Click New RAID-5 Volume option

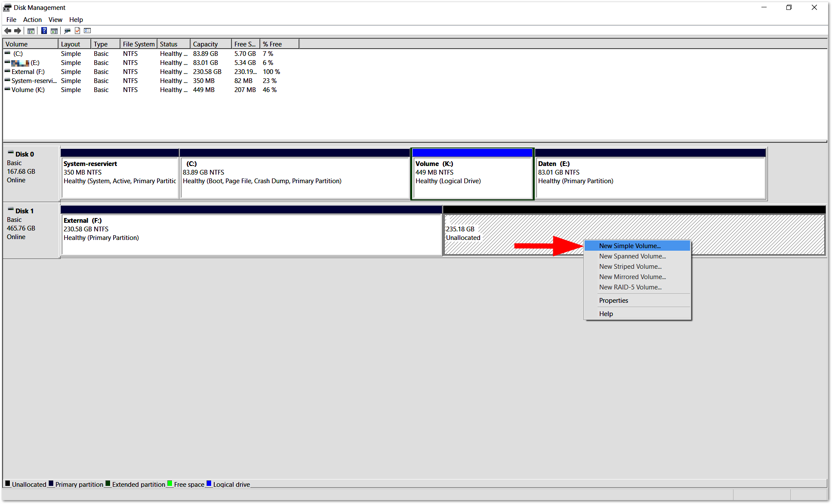tap(630, 287)
